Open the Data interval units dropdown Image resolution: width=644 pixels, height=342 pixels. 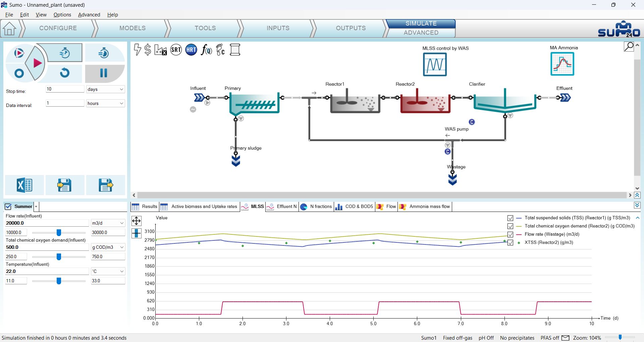(x=105, y=103)
